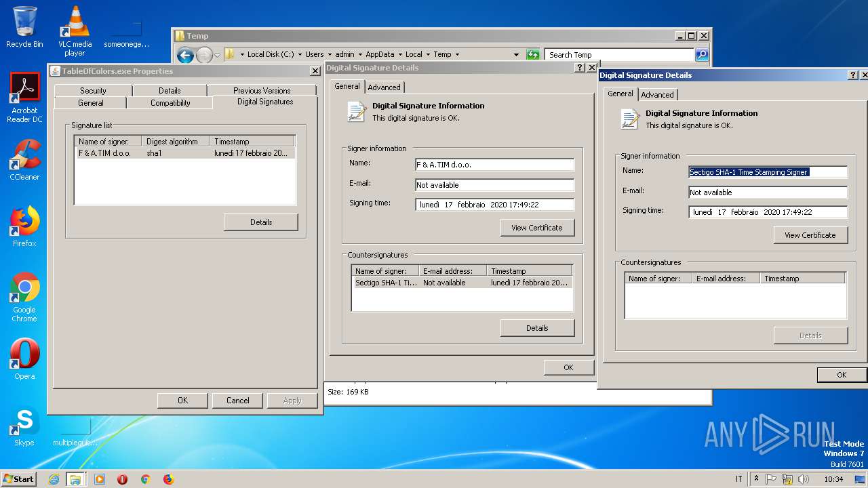Open Firefox from the taskbar
The image size is (868, 488).
(168, 479)
